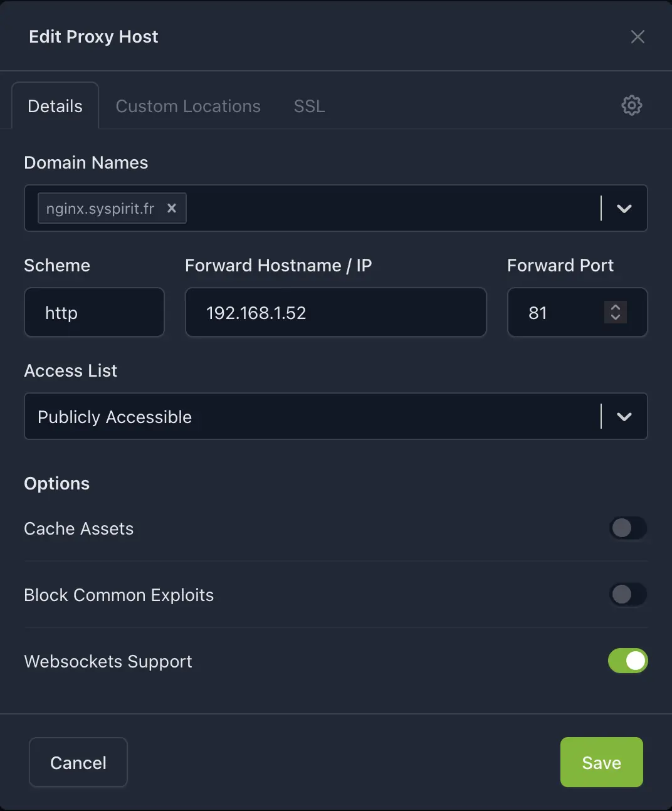Select the Details tab
The image size is (672, 811).
point(55,106)
